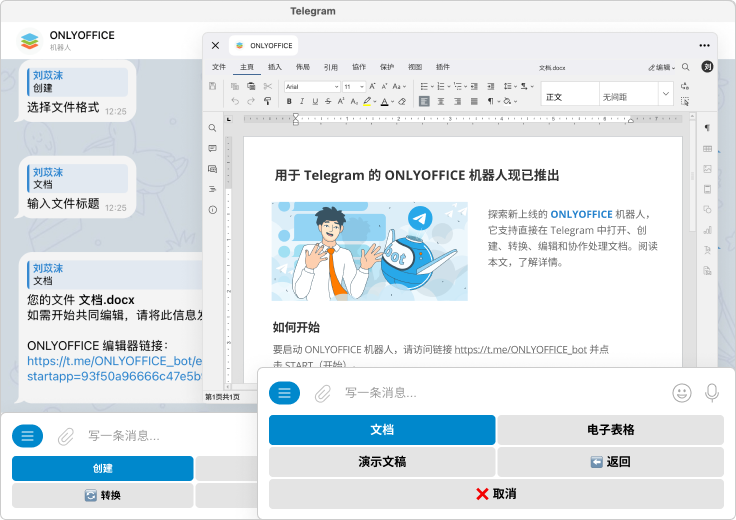Toggle Underline formatting

[x=315, y=101]
